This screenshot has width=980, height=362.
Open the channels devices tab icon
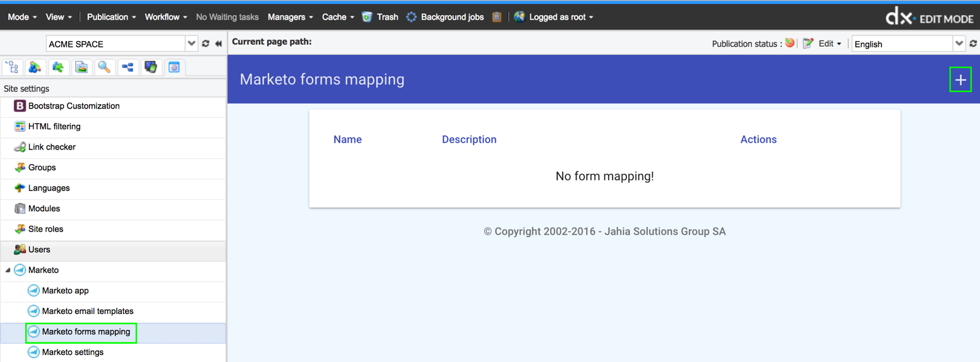[x=151, y=67]
